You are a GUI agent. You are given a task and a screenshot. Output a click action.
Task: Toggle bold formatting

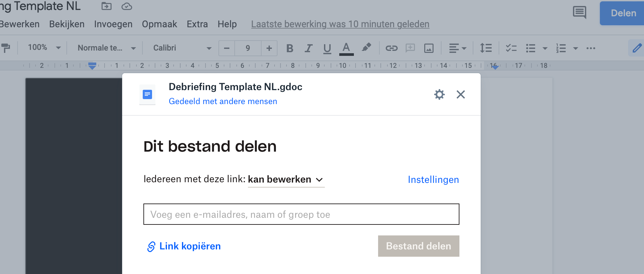tap(290, 49)
